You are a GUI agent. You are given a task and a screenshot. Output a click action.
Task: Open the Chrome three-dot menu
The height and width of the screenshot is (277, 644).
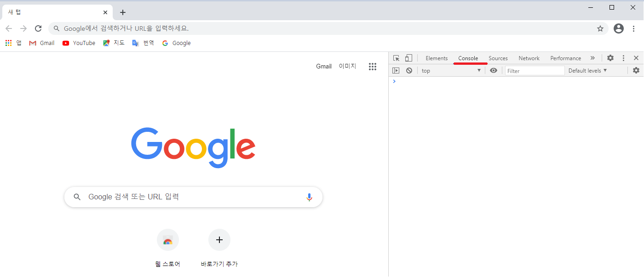pyautogui.click(x=634, y=28)
